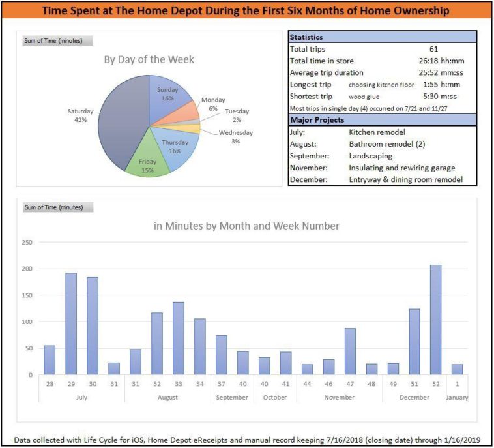Click the 'By Day of the Week' chart title

(149, 60)
